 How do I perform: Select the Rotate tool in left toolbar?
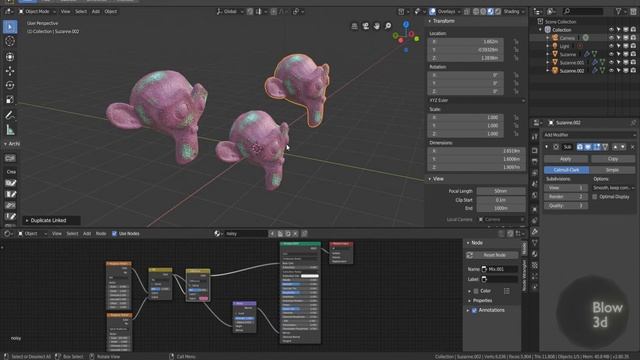[x=10, y=85]
